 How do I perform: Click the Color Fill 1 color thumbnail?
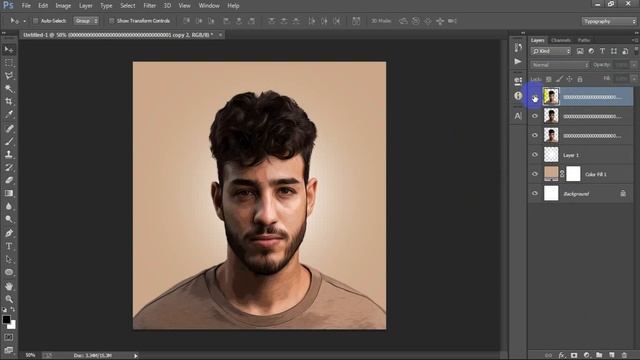point(551,173)
